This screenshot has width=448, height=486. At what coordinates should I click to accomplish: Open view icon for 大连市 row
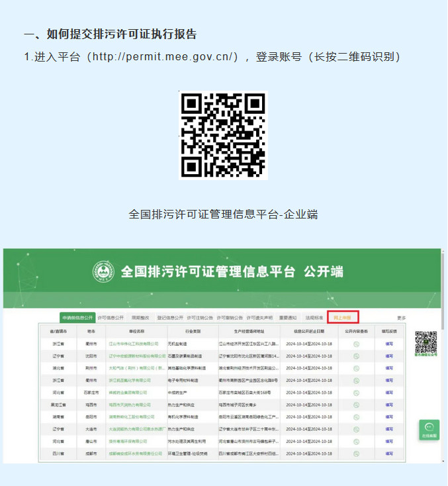coord(356,429)
